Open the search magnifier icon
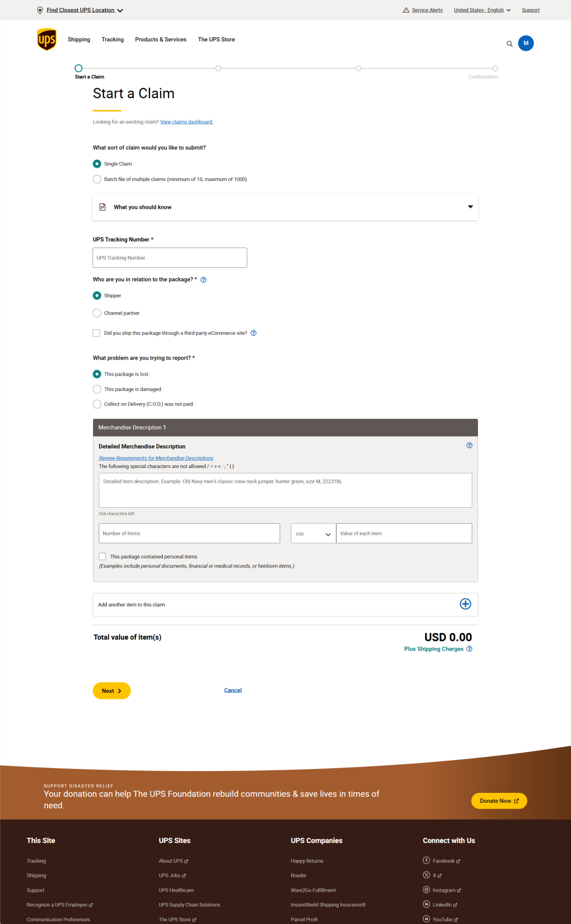 [x=510, y=44]
